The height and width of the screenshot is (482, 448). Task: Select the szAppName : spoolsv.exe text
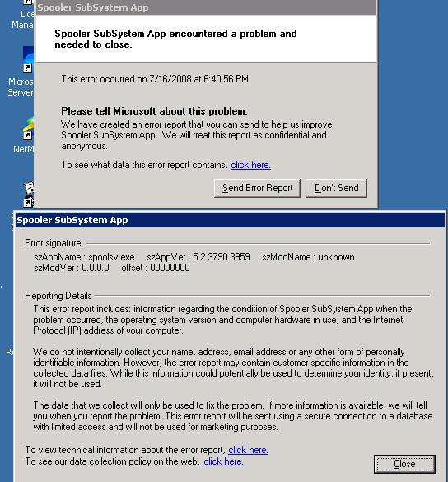[x=84, y=257]
